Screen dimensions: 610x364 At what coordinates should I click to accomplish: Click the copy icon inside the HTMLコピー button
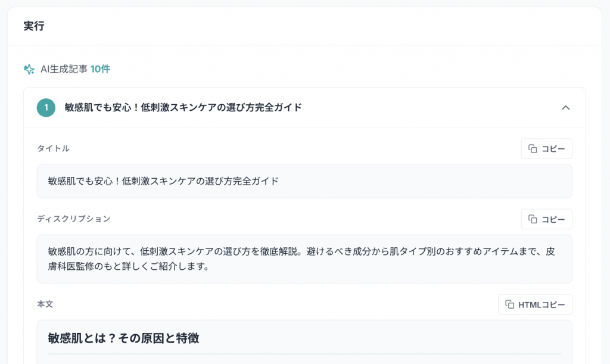[x=510, y=304]
